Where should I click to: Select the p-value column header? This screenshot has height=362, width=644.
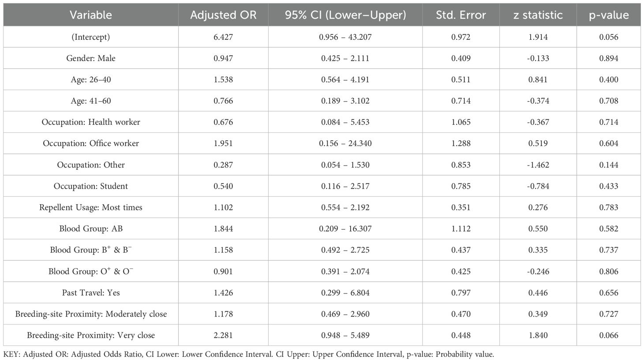[x=609, y=15]
